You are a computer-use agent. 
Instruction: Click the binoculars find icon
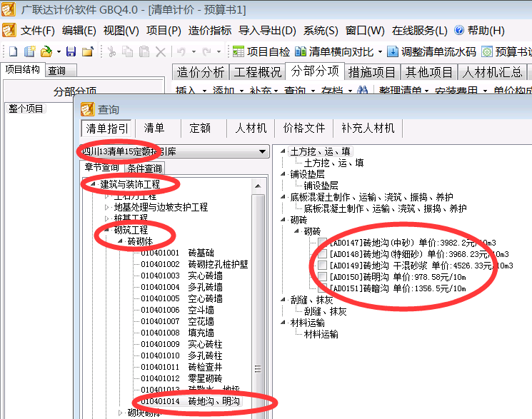pyautogui.click(x=362, y=90)
